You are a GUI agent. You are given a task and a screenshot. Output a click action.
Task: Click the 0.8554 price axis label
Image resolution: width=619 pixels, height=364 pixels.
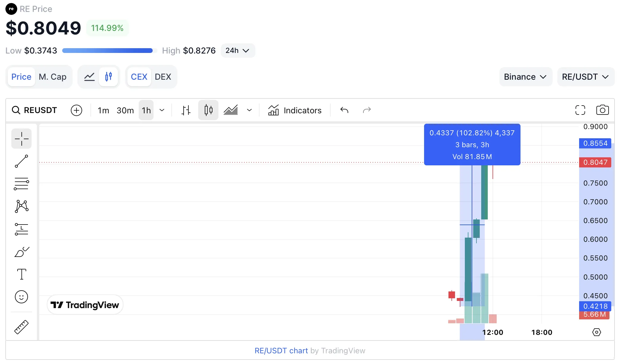595,143
